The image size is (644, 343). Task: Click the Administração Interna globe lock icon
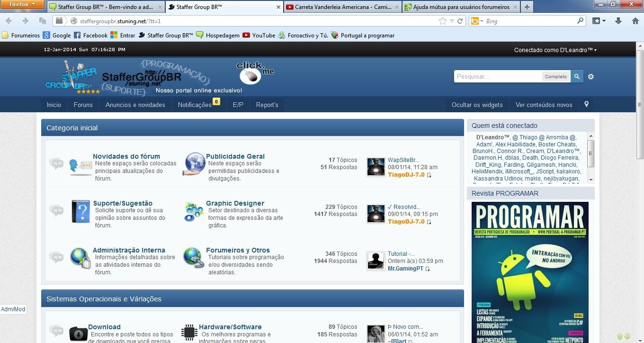pyautogui.click(x=80, y=258)
